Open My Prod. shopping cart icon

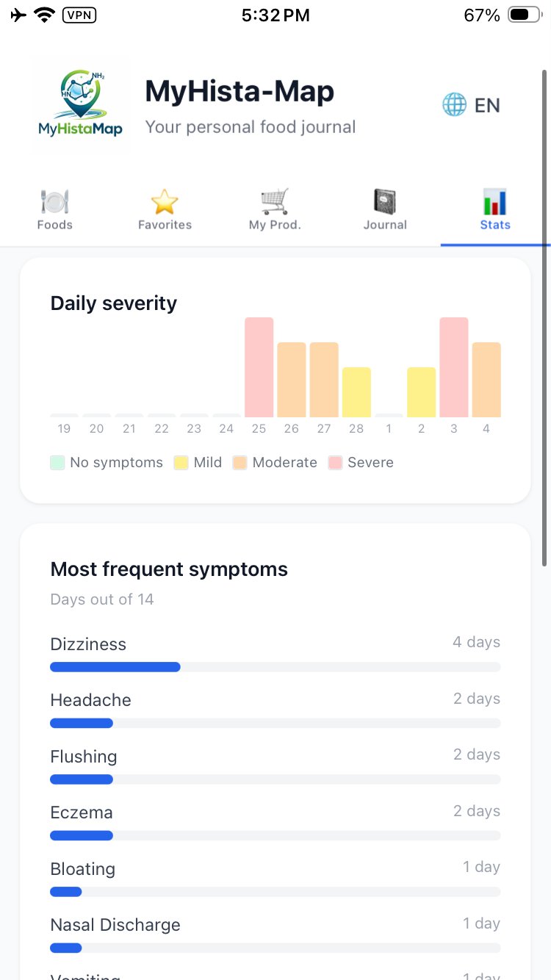tap(275, 201)
